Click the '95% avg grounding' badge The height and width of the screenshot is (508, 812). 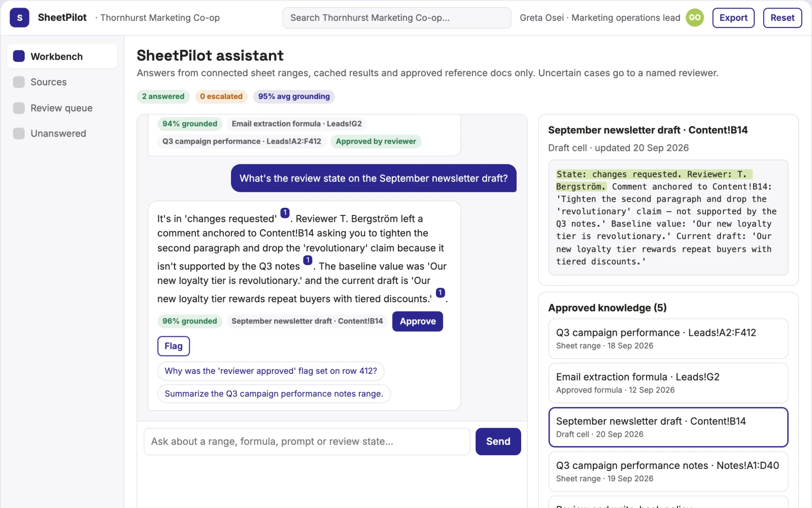coord(294,97)
